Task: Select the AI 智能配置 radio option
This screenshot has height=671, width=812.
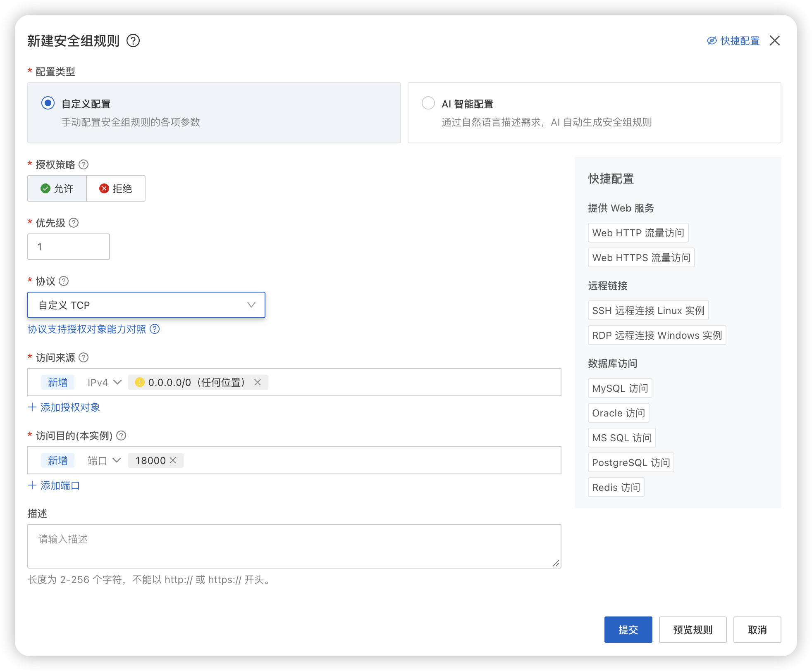Action: click(428, 103)
